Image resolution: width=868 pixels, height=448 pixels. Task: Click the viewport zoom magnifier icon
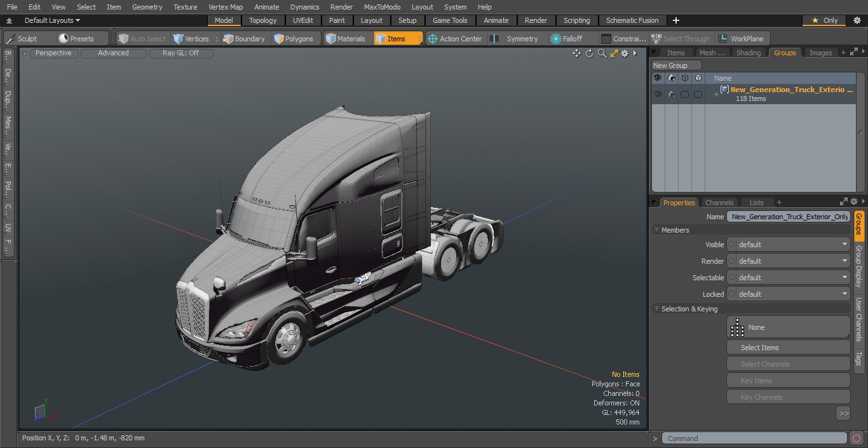click(x=602, y=53)
